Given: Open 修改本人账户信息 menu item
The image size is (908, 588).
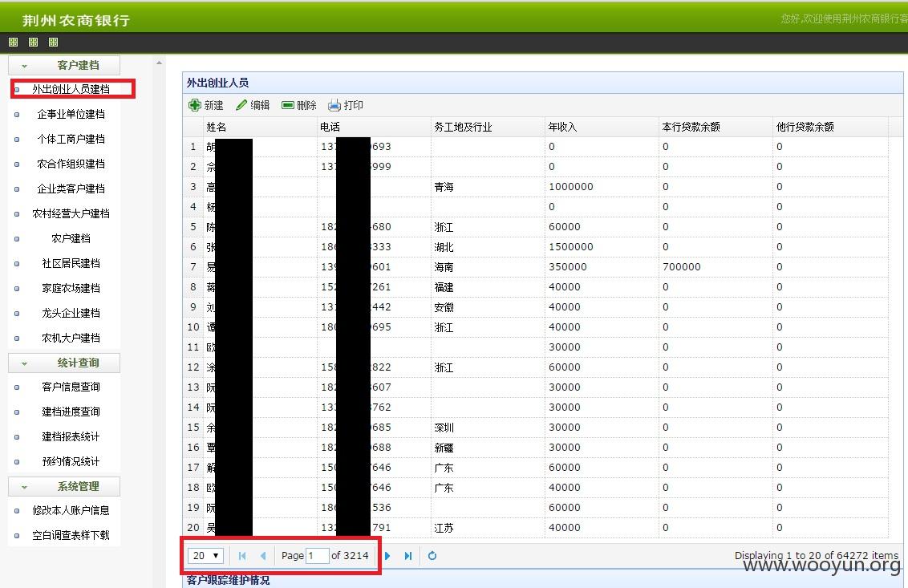Looking at the screenshot, I should click(71, 510).
